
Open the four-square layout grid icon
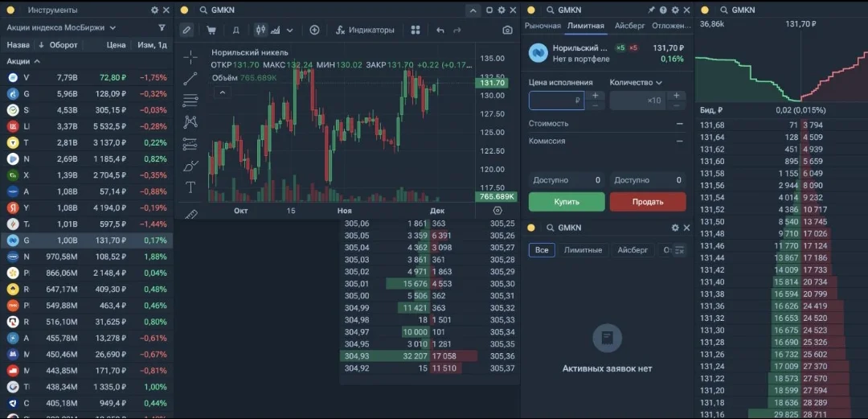click(416, 30)
